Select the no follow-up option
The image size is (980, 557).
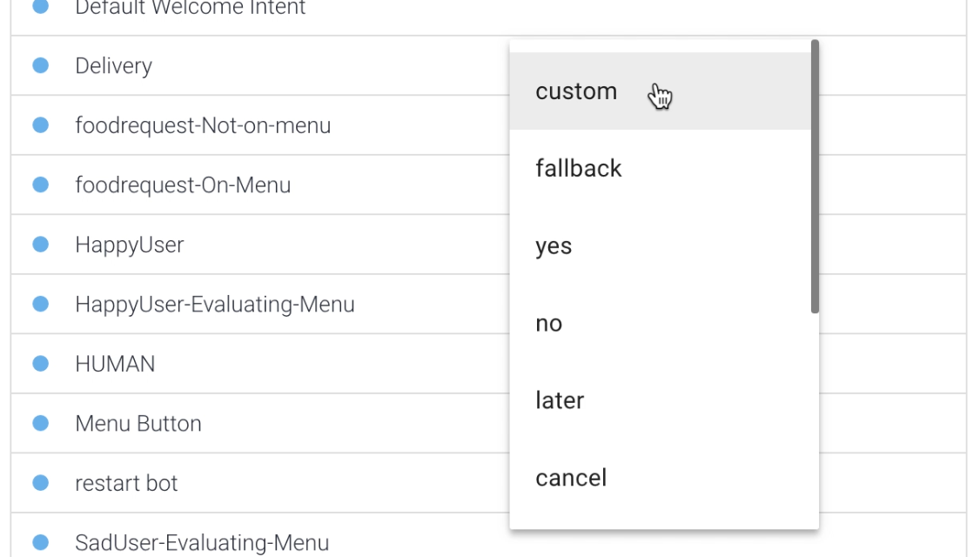(549, 324)
